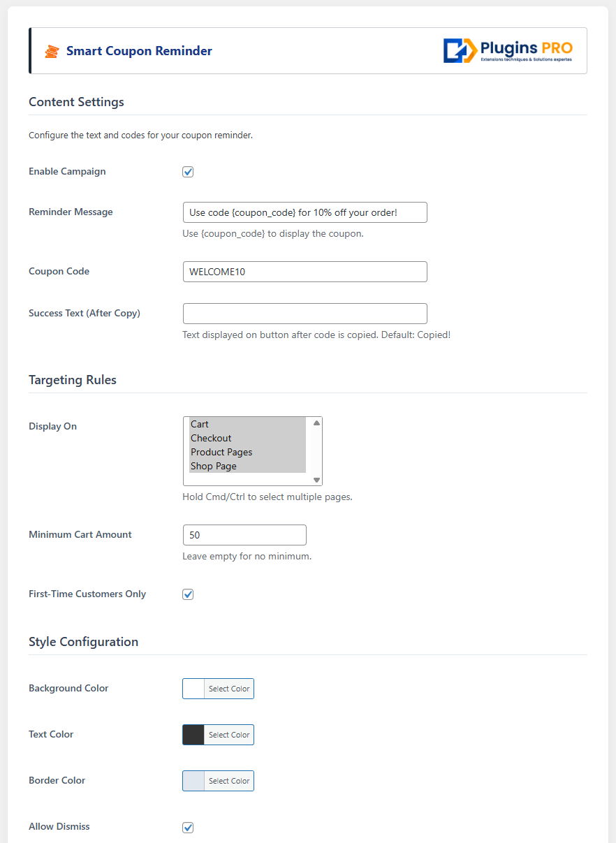Click the light Border Color swatch

coord(193,781)
